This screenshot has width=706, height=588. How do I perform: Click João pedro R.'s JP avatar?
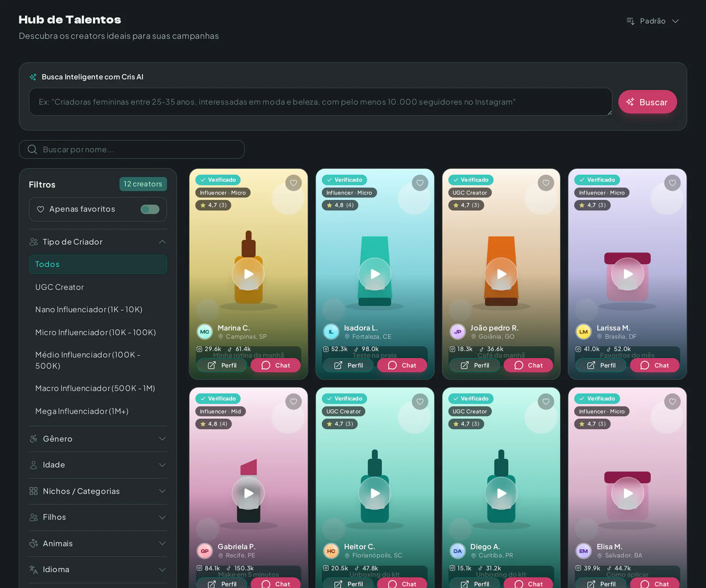click(458, 332)
